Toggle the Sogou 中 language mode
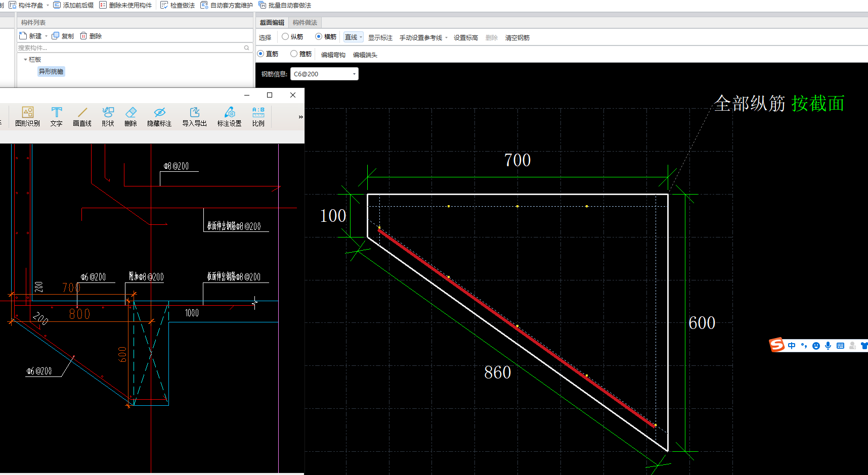 792,346
